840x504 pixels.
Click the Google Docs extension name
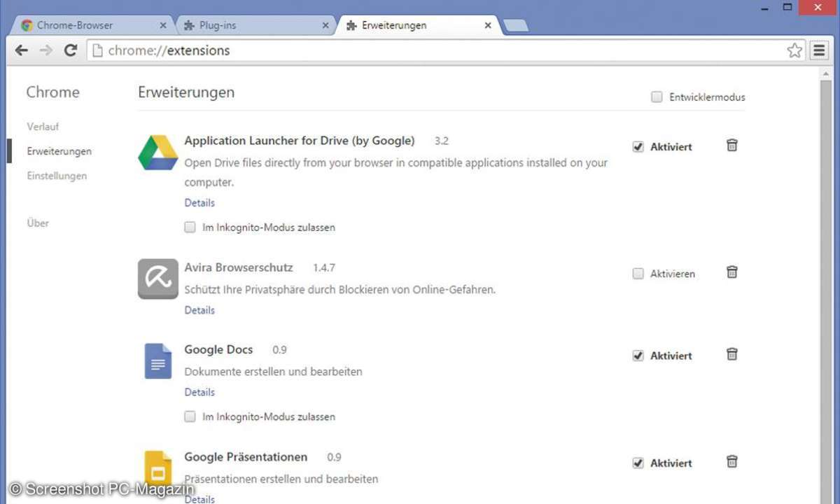coord(218,349)
